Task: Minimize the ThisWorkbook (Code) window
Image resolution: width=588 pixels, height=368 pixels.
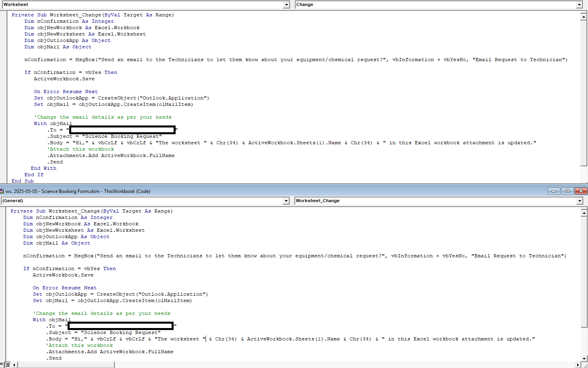Action: point(554,191)
